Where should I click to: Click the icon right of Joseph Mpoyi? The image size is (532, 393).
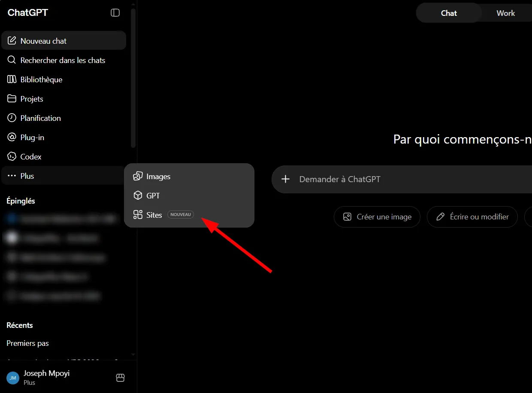[120, 378]
